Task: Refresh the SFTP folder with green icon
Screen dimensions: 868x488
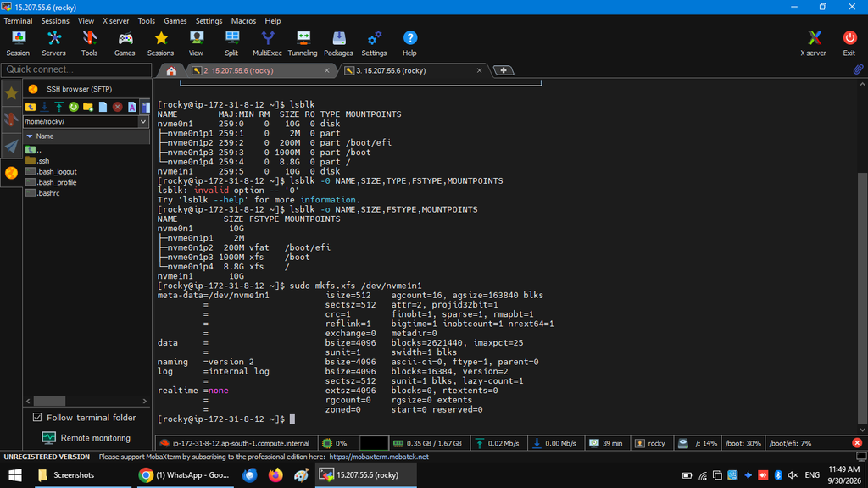Action: coord(73,107)
